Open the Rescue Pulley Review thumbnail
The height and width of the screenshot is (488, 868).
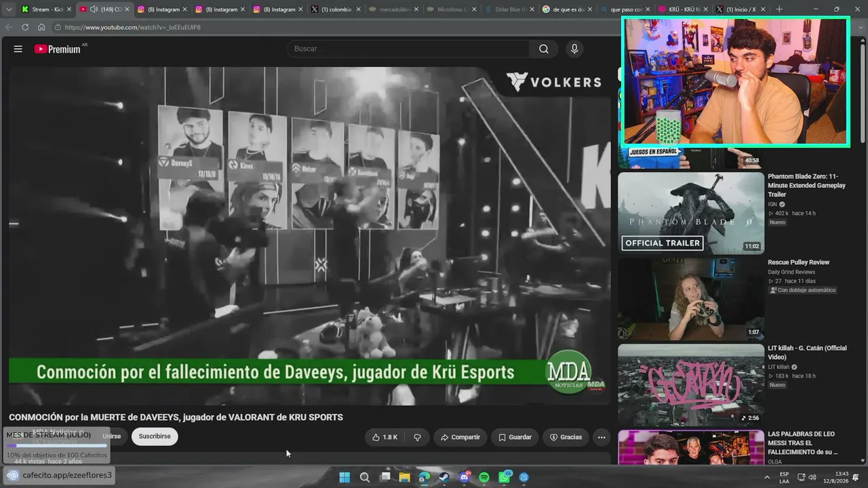[x=691, y=299]
